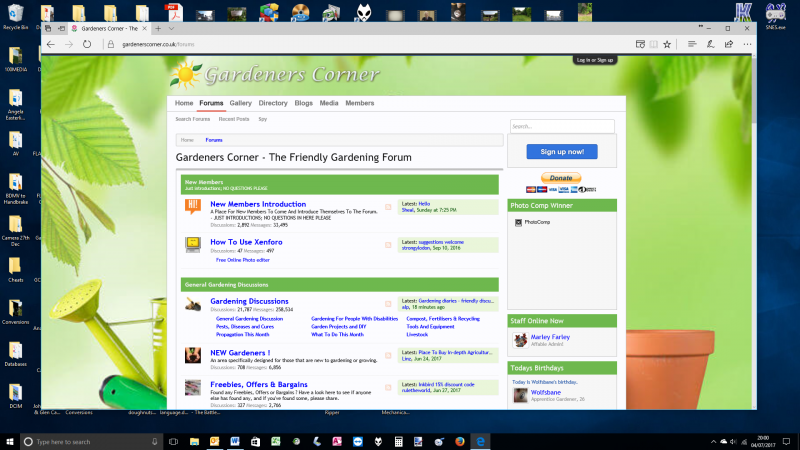Viewport: 800px width, 450px height.
Task: Open the Media tab
Action: tap(329, 103)
